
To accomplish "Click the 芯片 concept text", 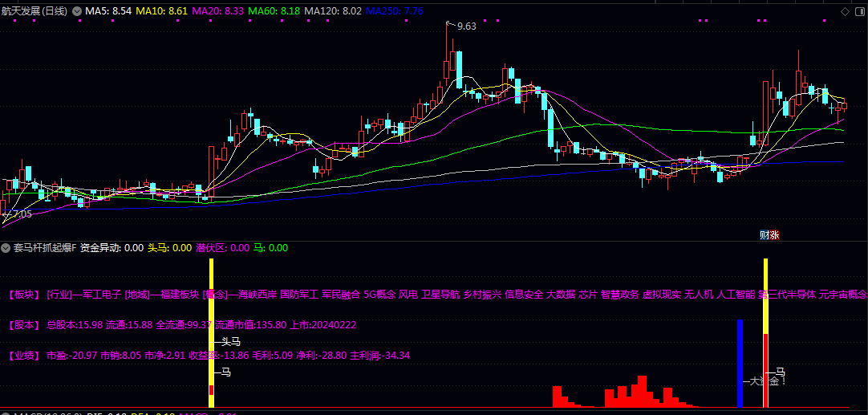I will point(588,295).
